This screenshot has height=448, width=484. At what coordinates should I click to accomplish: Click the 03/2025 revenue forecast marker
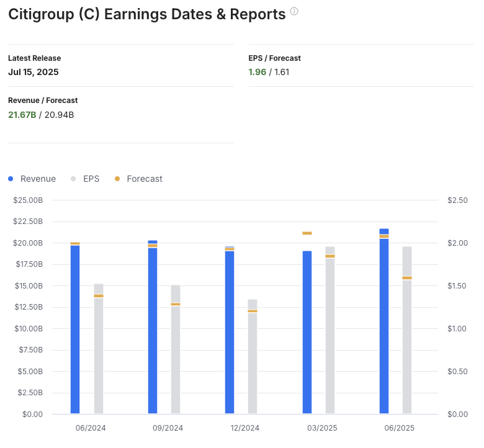[307, 233]
